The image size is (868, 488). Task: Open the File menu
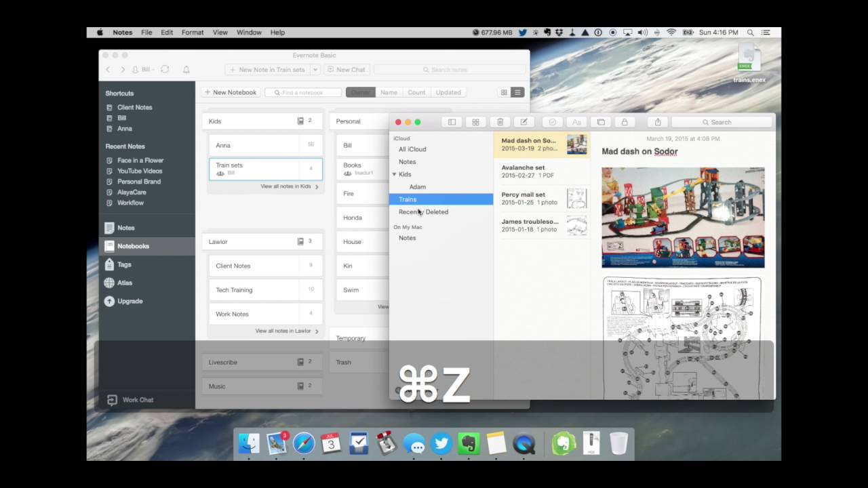(146, 33)
